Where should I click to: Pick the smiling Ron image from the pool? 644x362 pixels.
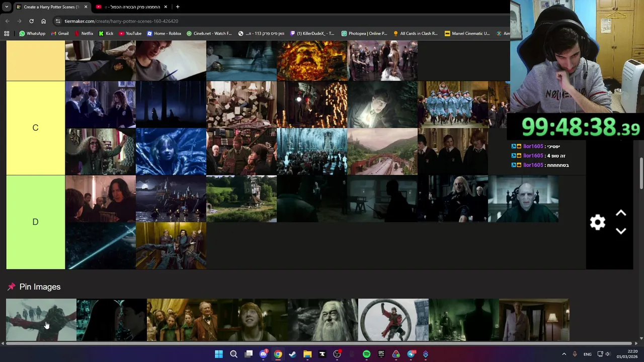[253, 320]
